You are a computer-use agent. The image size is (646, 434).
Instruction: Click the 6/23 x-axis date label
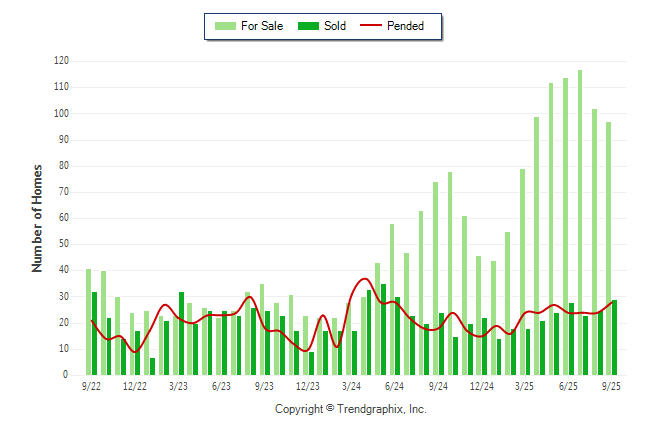click(x=221, y=386)
